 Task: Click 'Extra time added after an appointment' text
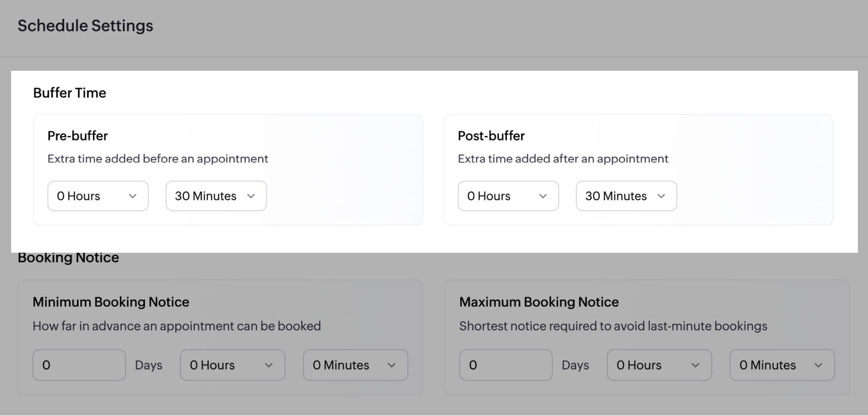563,159
